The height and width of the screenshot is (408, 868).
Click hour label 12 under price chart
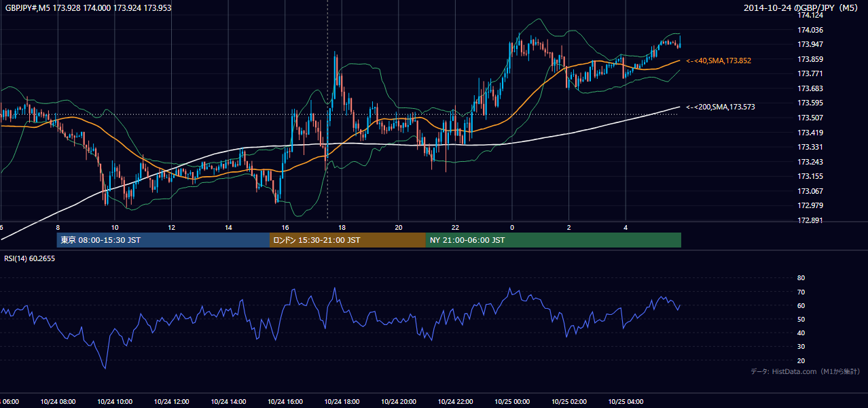point(171,228)
